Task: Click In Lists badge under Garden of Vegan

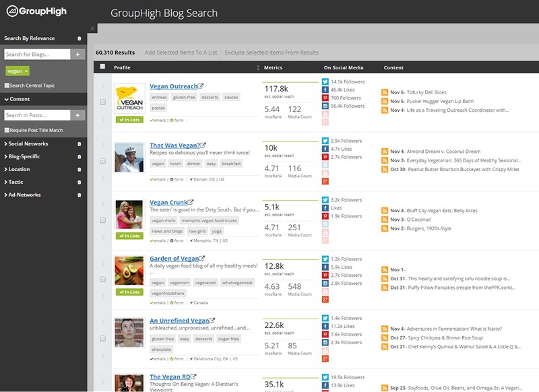Action: click(129, 292)
